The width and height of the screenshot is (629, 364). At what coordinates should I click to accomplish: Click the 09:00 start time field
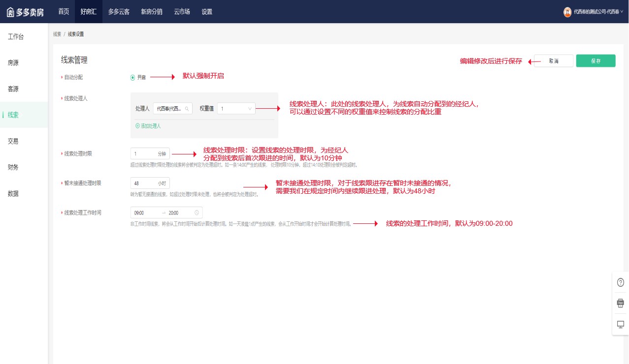click(x=139, y=213)
